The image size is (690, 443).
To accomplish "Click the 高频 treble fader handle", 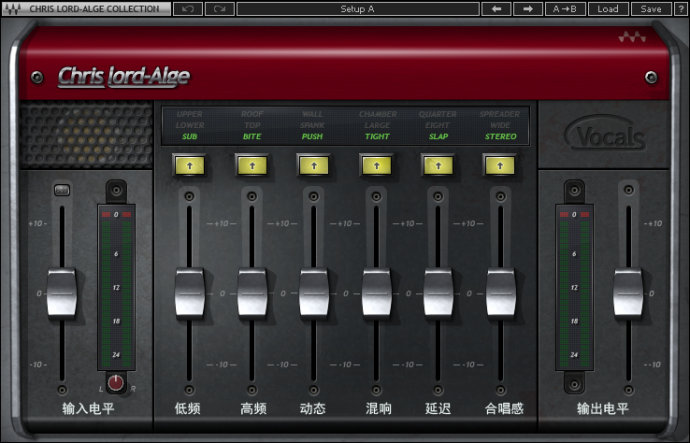I will tap(252, 293).
